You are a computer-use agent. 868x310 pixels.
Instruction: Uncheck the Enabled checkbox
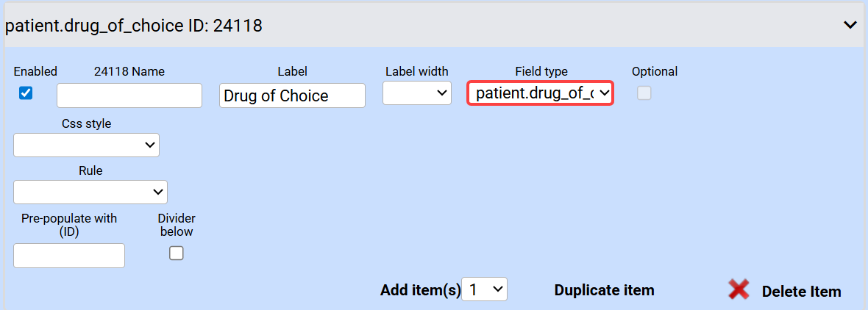pyautogui.click(x=26, y=93)
